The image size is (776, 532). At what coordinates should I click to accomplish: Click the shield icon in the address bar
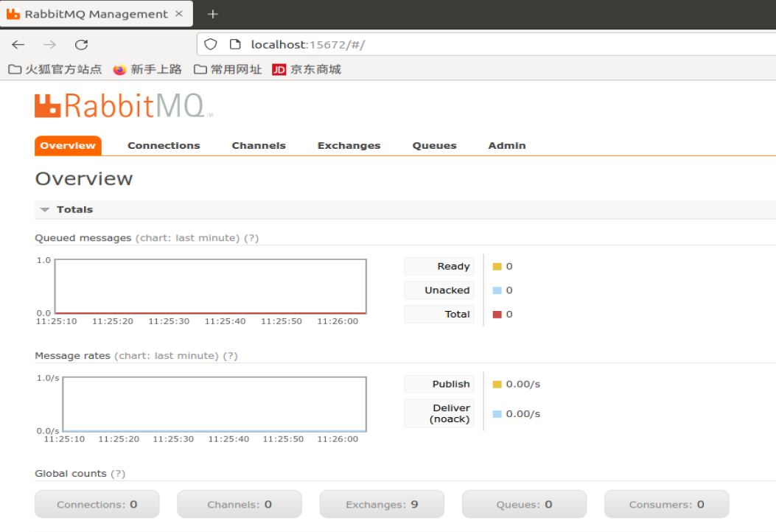tap(210, 43)
